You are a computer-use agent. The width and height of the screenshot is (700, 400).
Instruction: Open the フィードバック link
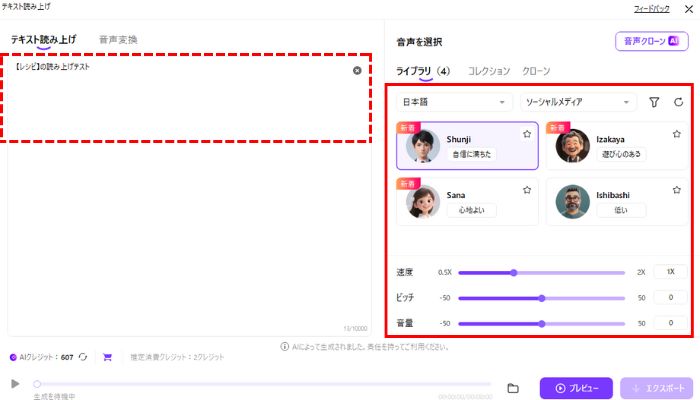(x=650, y=8)
